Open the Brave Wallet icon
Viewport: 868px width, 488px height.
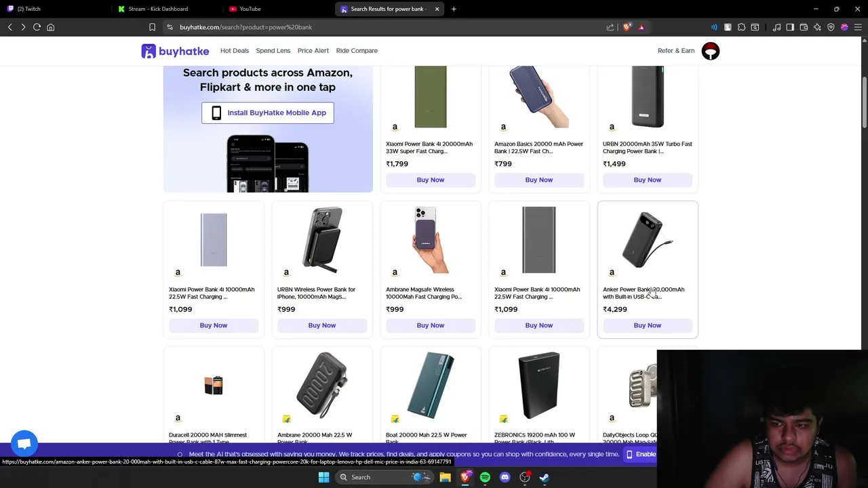(x=804, y=27)
